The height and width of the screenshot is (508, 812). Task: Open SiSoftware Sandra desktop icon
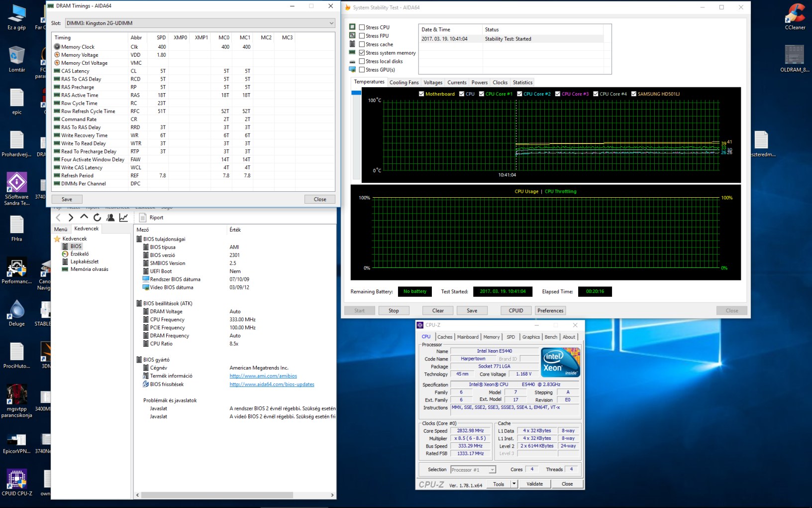click(x=17, y=189)
